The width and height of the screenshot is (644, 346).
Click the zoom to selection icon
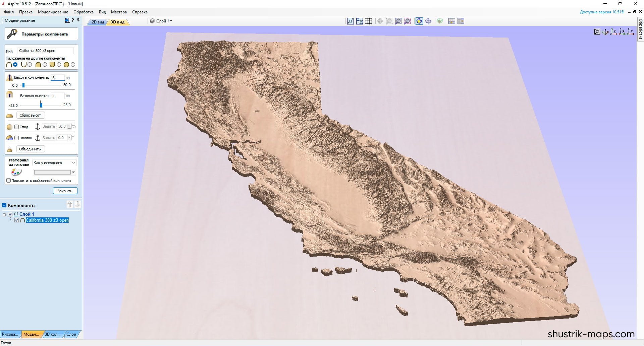coord(408,21)
